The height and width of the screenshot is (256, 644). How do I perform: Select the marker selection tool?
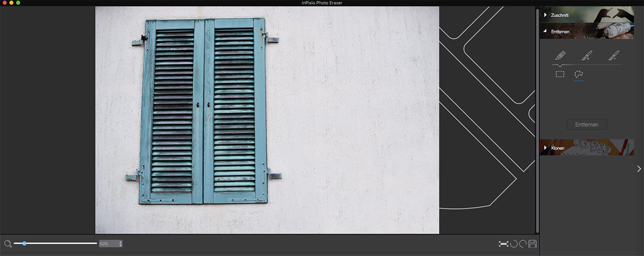tap(560, 55)
